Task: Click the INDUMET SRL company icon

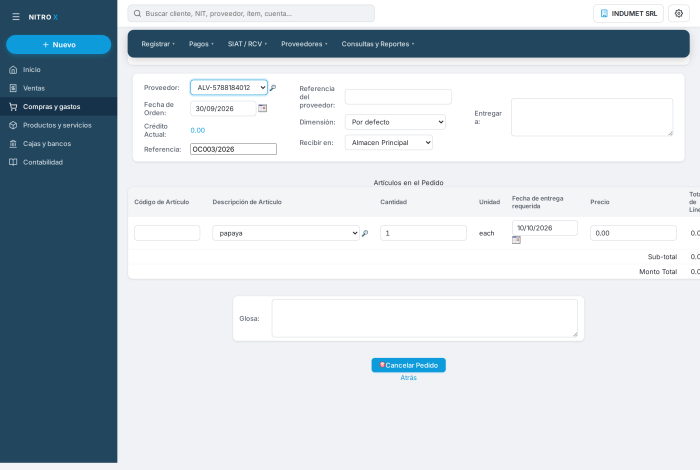Action: pyautogui.click(x=604, y=13)
